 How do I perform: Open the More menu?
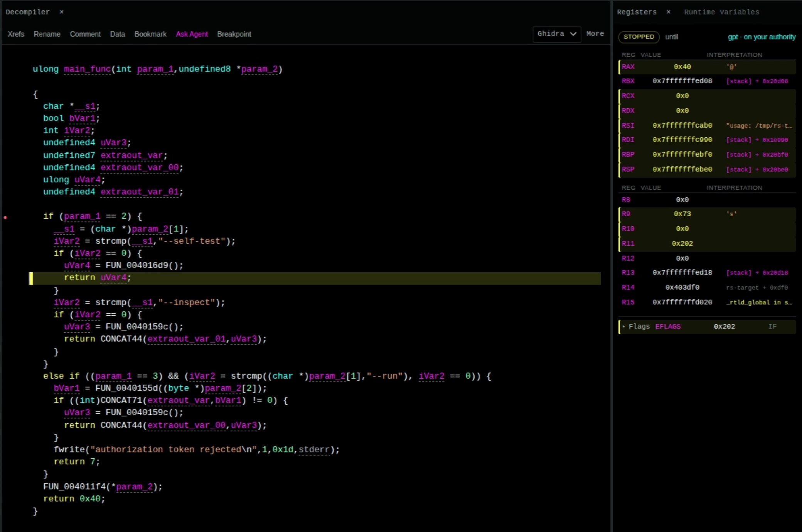click(x=595, y=34)
